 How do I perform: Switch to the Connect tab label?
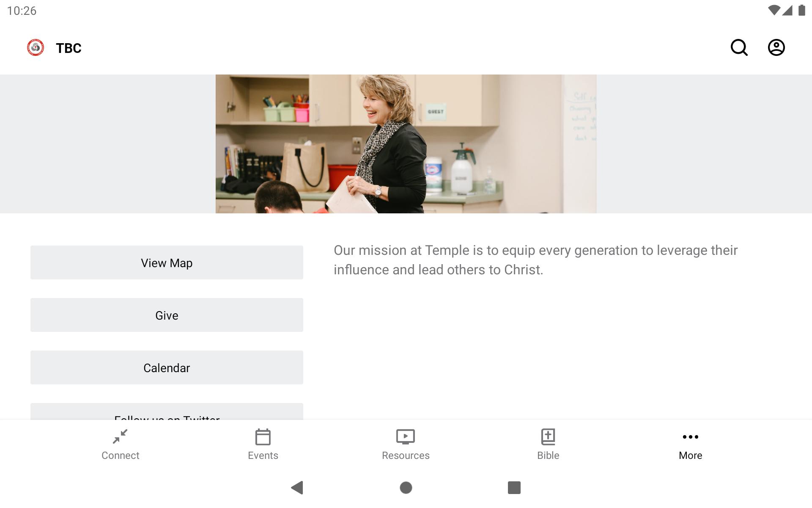(120, 456)
